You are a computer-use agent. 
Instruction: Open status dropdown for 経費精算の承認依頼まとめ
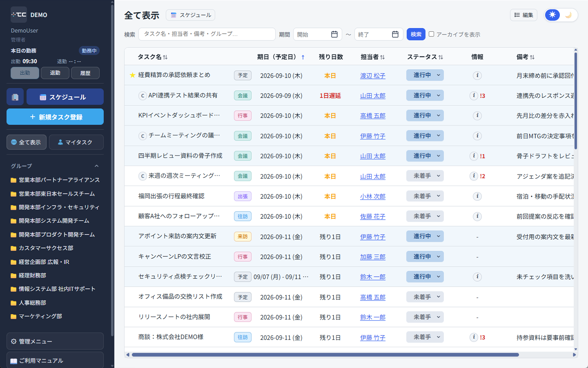pos(425,75)
